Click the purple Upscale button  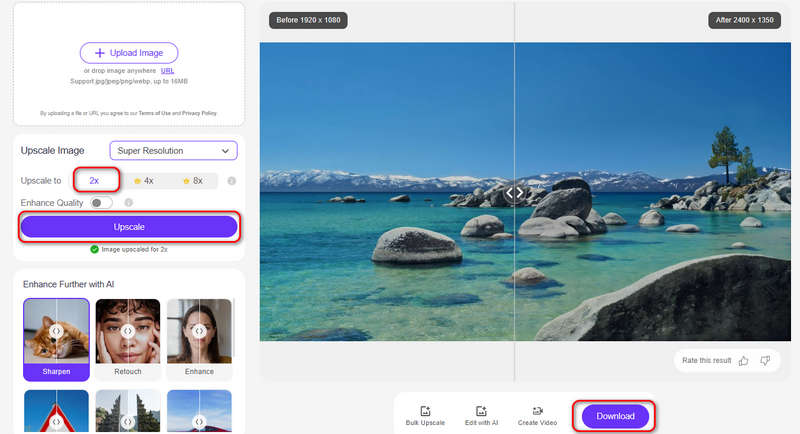[129, 227]
